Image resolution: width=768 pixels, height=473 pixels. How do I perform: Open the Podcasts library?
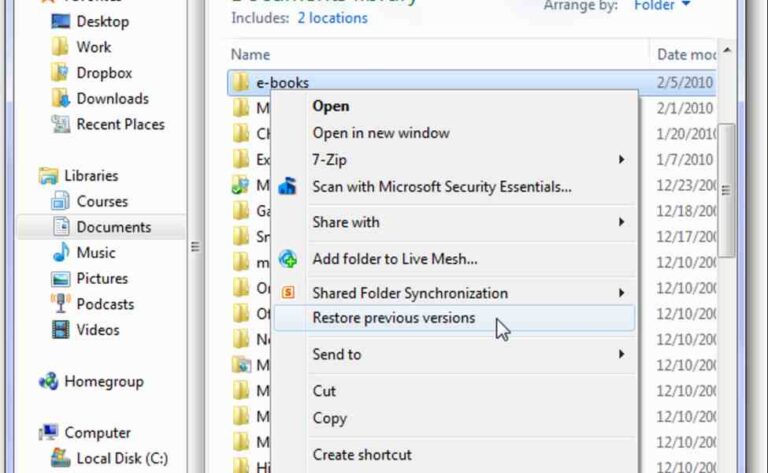pyautogui.click(x=104, y=304)
